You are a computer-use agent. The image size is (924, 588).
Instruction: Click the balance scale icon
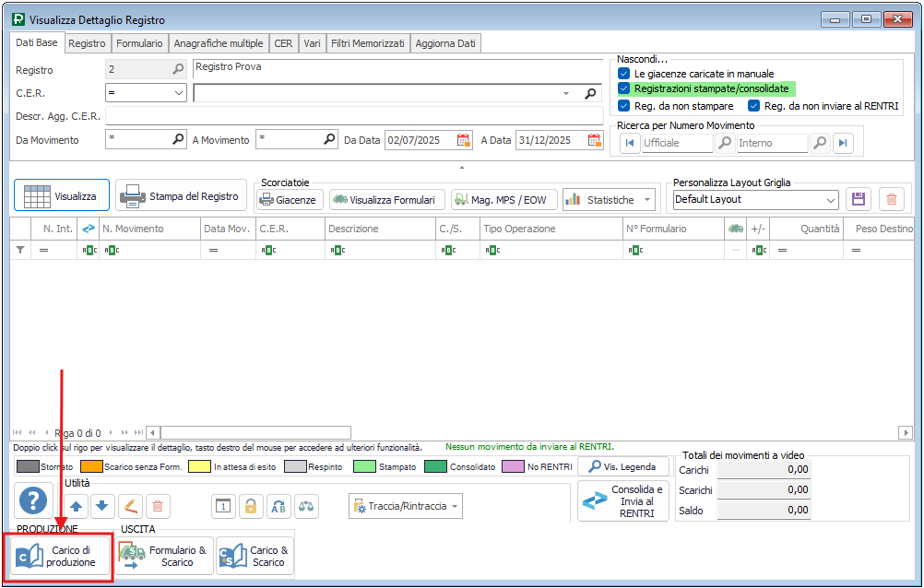coord(306,506)
